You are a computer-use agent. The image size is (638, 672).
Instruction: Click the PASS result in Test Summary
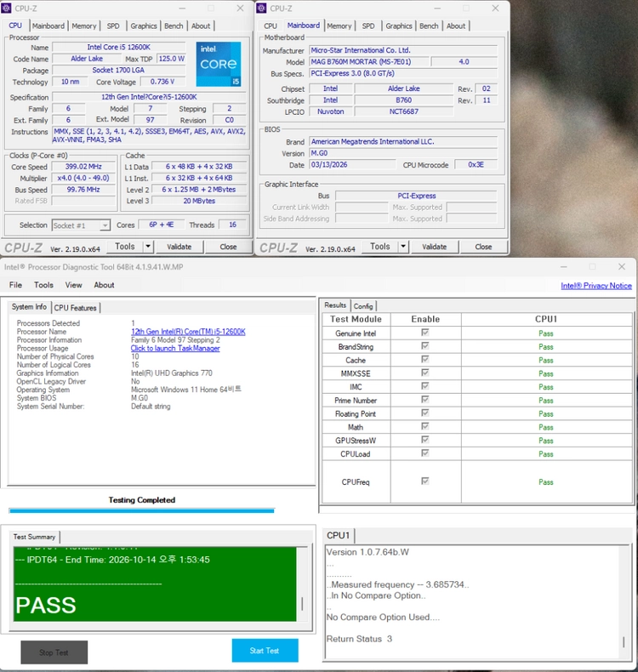tap(46, 605)
